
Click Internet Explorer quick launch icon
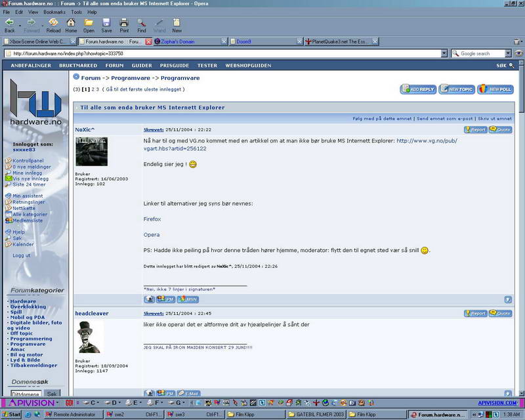(x=28, y=415)
